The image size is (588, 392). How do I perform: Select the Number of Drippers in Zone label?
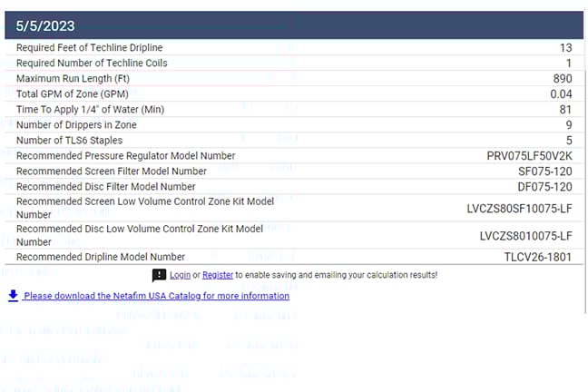(x=78, y=125)
